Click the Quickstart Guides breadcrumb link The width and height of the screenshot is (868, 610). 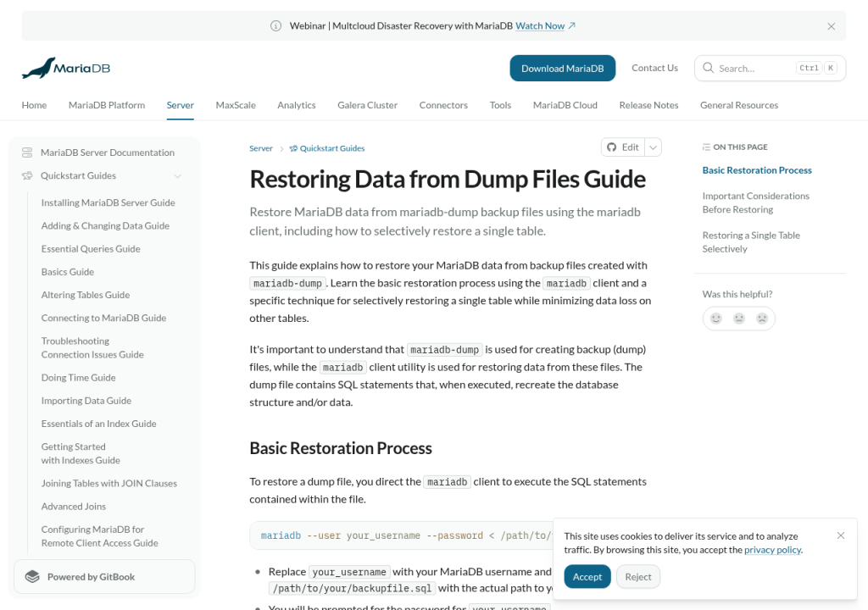click(327, 148)
